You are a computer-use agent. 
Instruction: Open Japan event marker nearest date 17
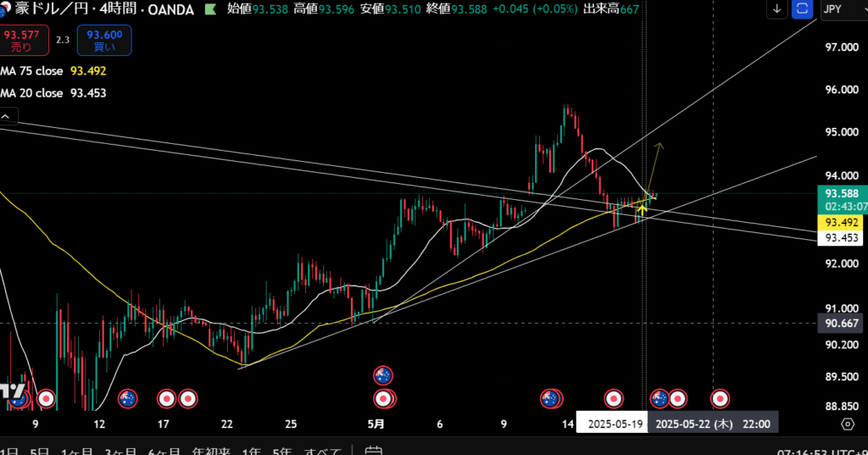(x=167, y=398)
